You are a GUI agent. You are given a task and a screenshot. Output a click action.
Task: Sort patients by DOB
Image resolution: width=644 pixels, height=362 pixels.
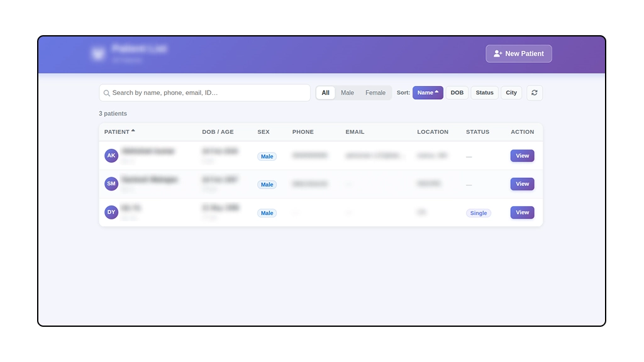[x=457, y=93]
